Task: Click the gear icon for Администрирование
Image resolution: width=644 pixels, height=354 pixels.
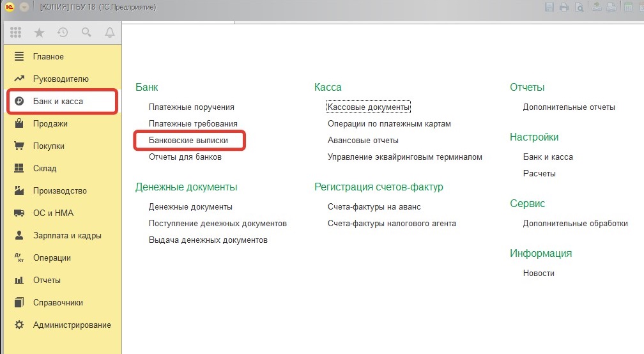Action: [x=19, y=325]
